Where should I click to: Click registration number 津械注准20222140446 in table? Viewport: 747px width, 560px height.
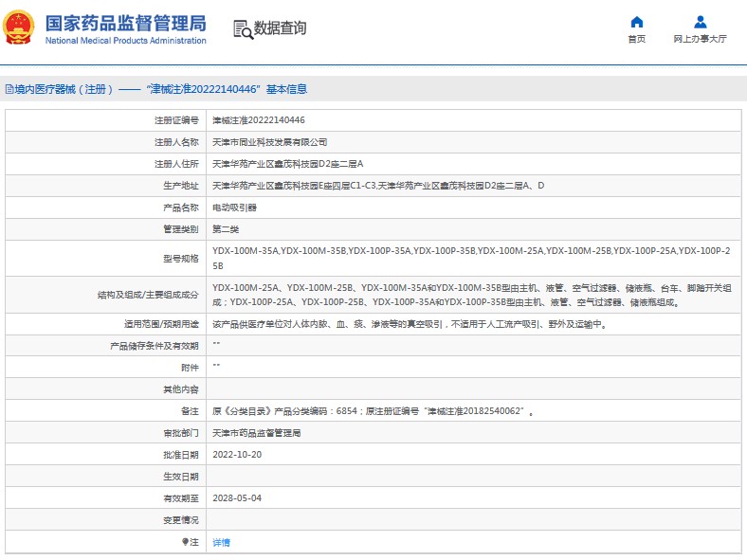pos(258,120)
